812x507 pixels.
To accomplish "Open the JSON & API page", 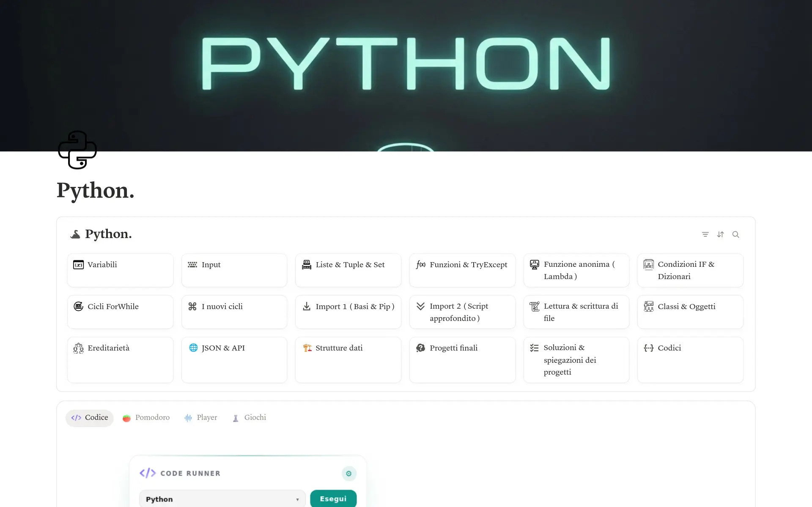I will tap(234, 360).
